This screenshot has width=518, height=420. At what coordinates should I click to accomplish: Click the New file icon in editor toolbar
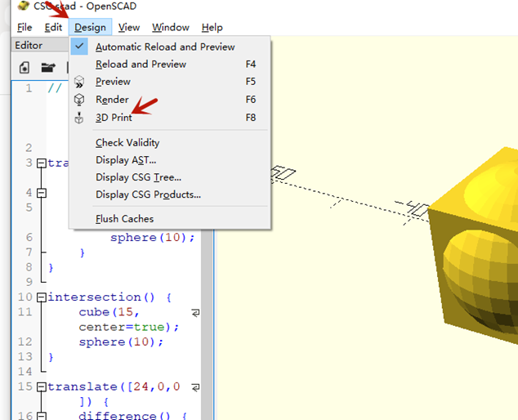point(25,67)
